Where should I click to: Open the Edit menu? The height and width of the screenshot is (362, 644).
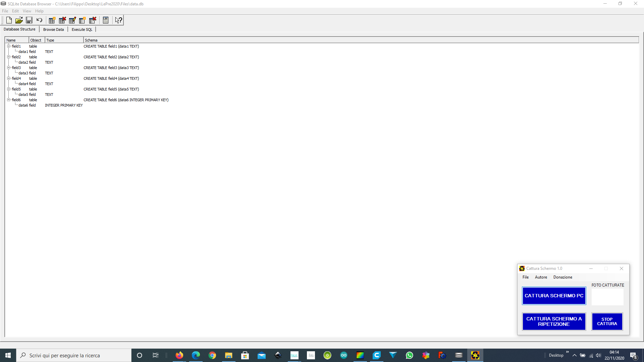point(15,11)
